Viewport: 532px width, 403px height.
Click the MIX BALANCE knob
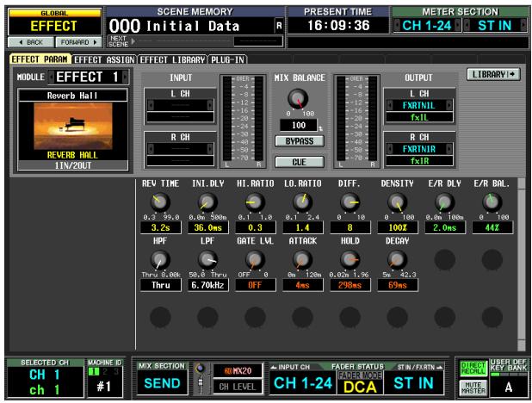click(x=298, y=99)
